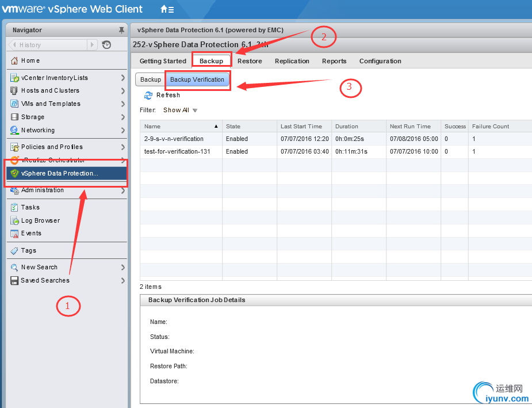Select the Home house icon
Viewport: 532px width, 408px height.
pos(14,61)
